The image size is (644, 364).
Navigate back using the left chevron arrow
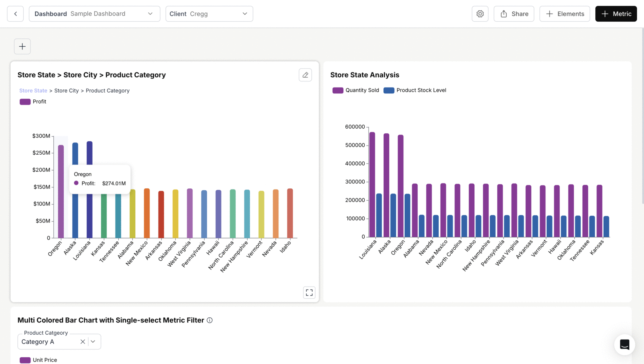(15, 13)
